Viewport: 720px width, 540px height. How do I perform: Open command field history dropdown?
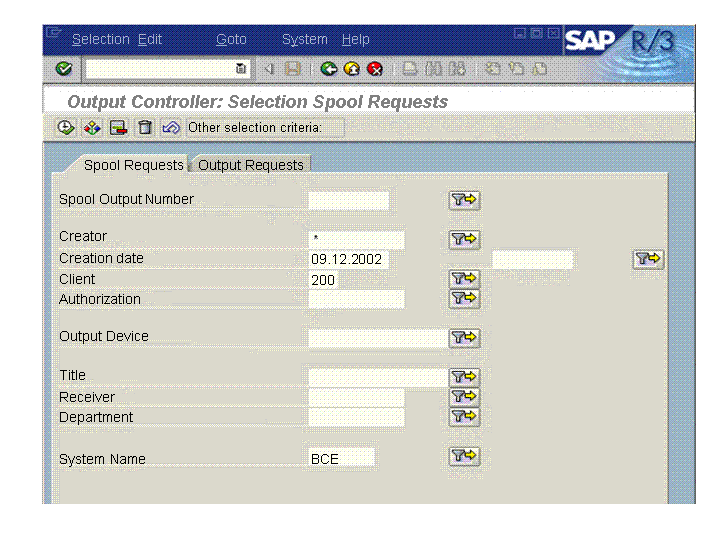tap(240, 69)
